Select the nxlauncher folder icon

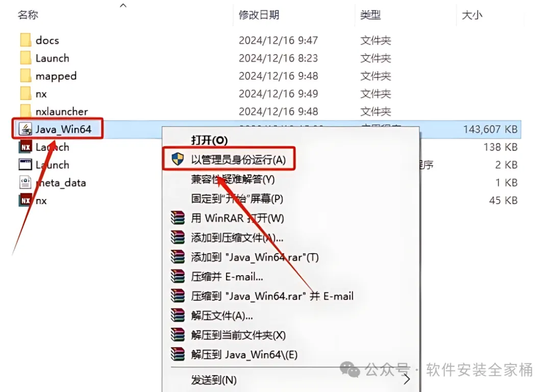coord(26,111)
